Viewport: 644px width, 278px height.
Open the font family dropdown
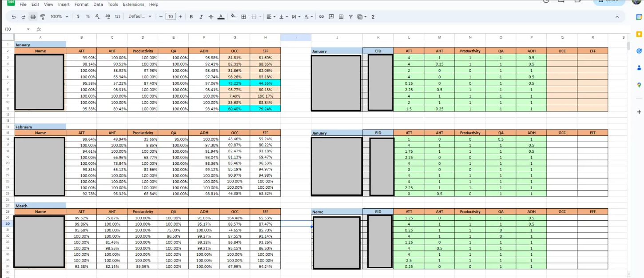pos(140,16)
